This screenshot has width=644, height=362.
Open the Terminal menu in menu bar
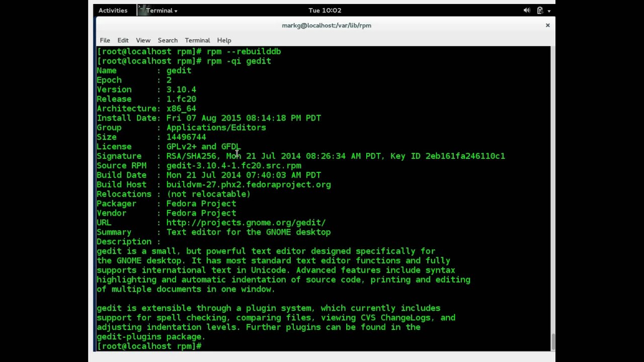[197, 40]
